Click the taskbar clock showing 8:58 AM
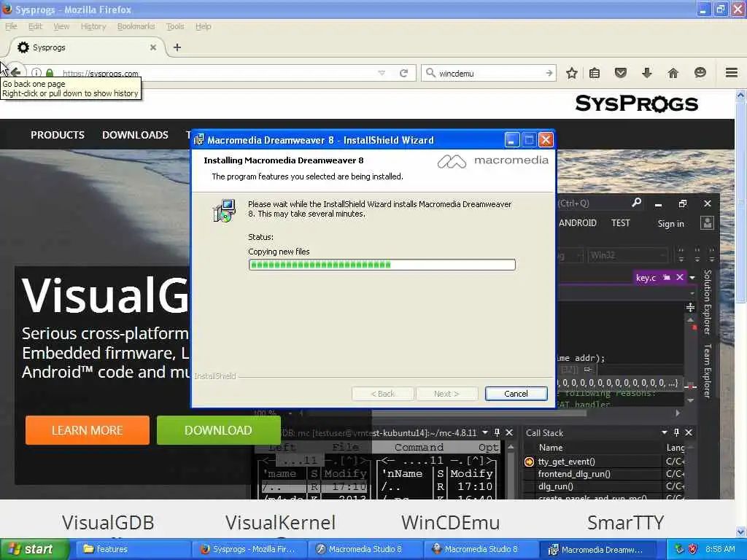Viewport: 747px width, 560px height. [720, 549]
